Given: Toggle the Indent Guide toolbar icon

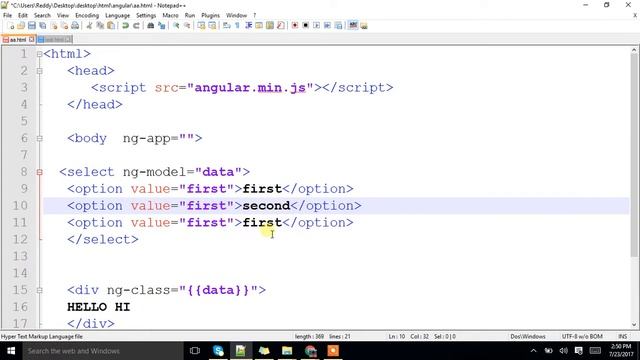Looking at the screenshot, I should pos(248,26).
